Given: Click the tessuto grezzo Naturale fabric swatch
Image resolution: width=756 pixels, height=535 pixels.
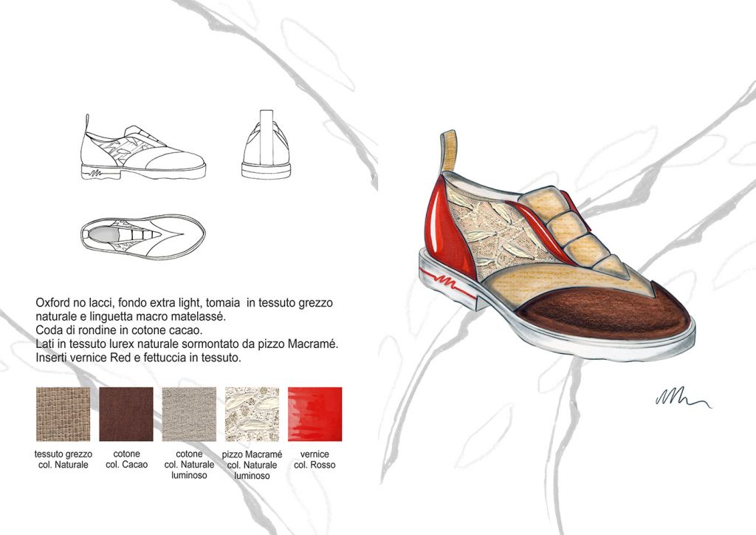Looking at the screenshot, I should [x=63, y=414].
